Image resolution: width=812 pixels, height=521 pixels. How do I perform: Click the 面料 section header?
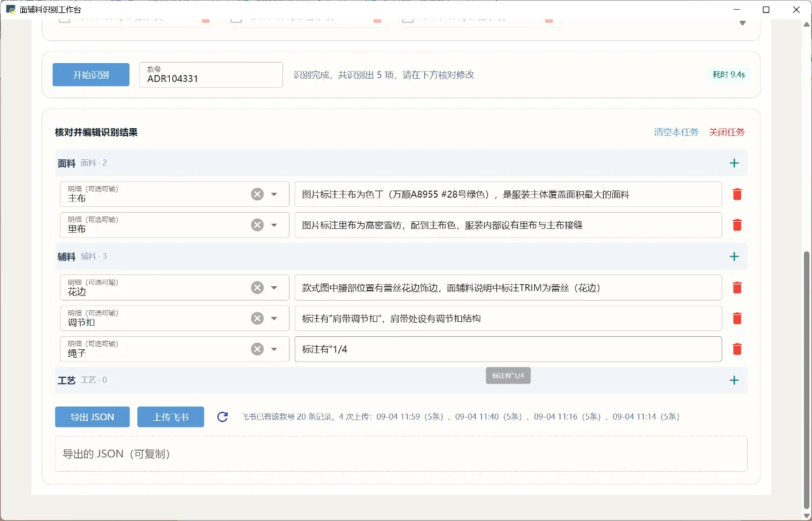[x=401, y=163]
